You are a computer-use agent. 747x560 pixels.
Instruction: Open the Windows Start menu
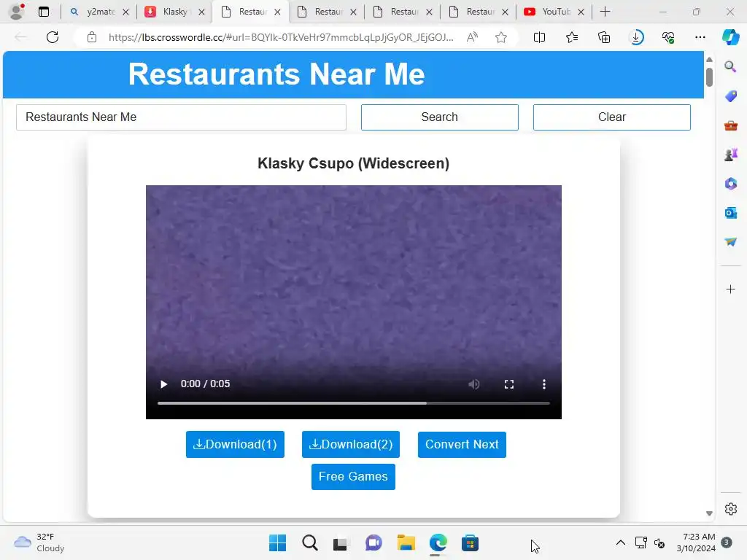pos(277,542)
